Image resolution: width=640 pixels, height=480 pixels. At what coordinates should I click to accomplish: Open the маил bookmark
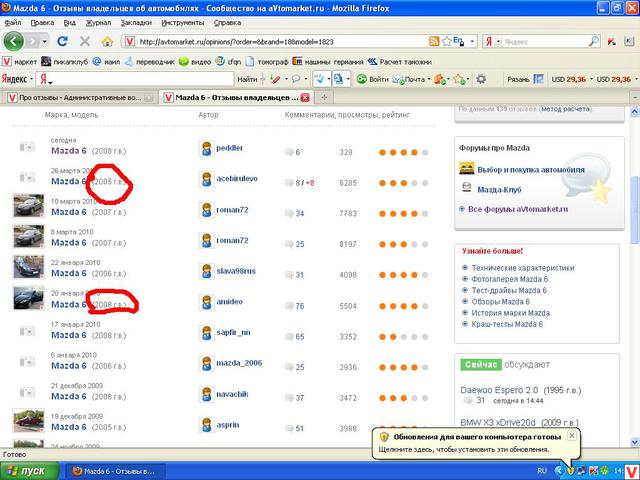107,62
